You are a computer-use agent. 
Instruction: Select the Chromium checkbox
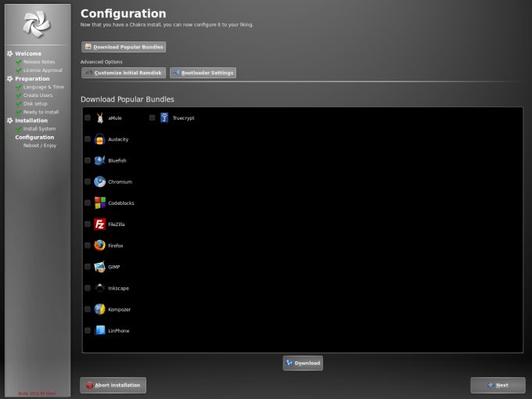(88, 182)
